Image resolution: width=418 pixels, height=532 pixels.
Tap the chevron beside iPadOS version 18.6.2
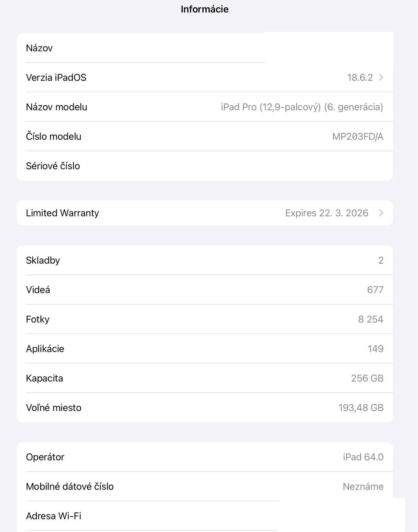[x=381, y=77]
